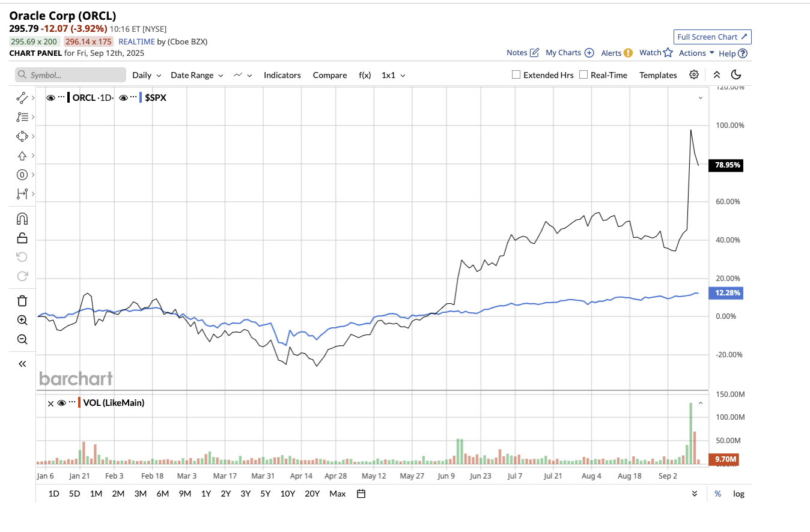
Task: Open chart settings gear icon
Action: (x=694, y=75)
